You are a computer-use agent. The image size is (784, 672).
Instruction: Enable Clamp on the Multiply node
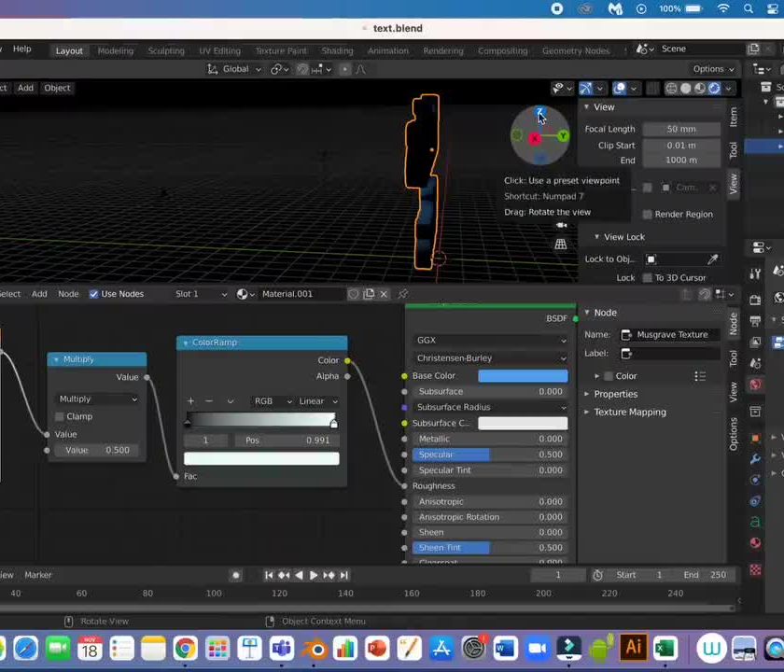[60, 416]
